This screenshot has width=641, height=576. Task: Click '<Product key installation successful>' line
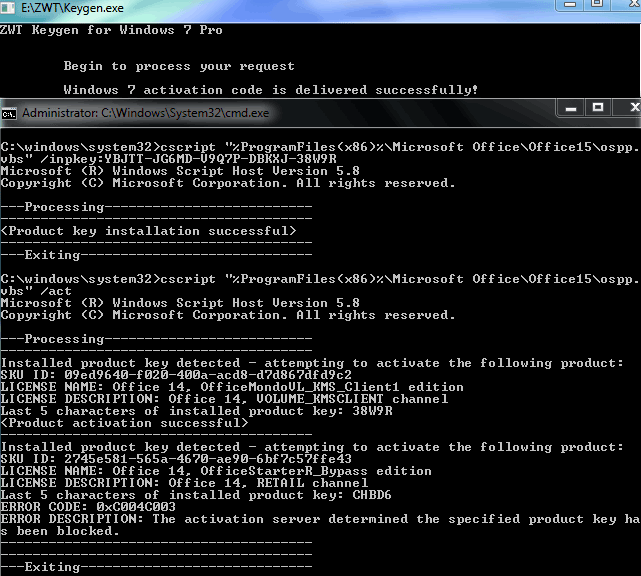pos(148,231)
